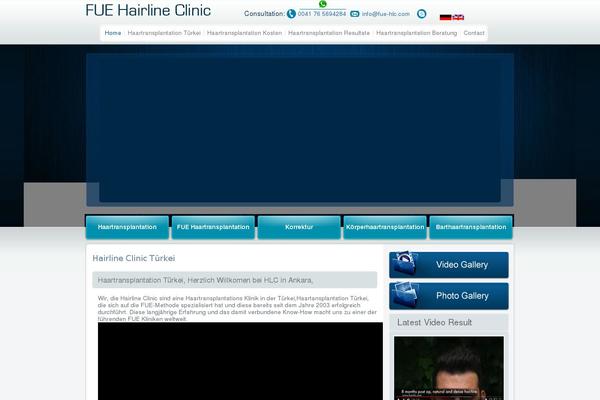Screen dimensions: 600x400
Task: Switch language with UK flag
Action: pyautogui.click(x=458, y=17)
